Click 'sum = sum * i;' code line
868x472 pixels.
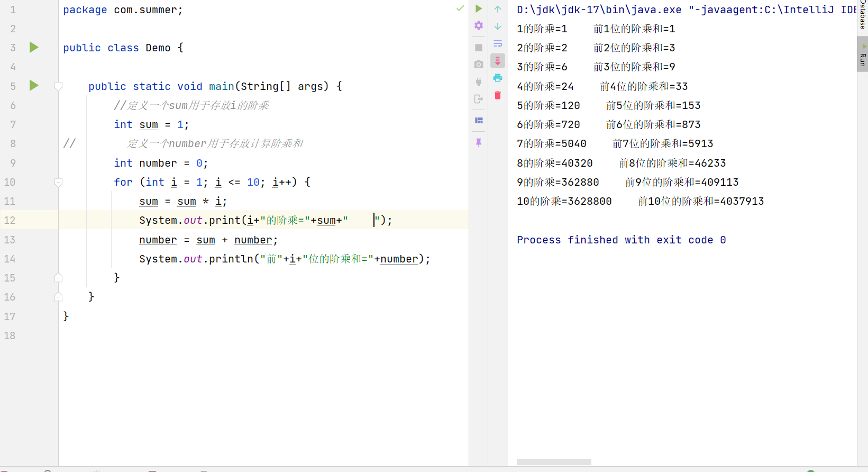click(183, 201)
